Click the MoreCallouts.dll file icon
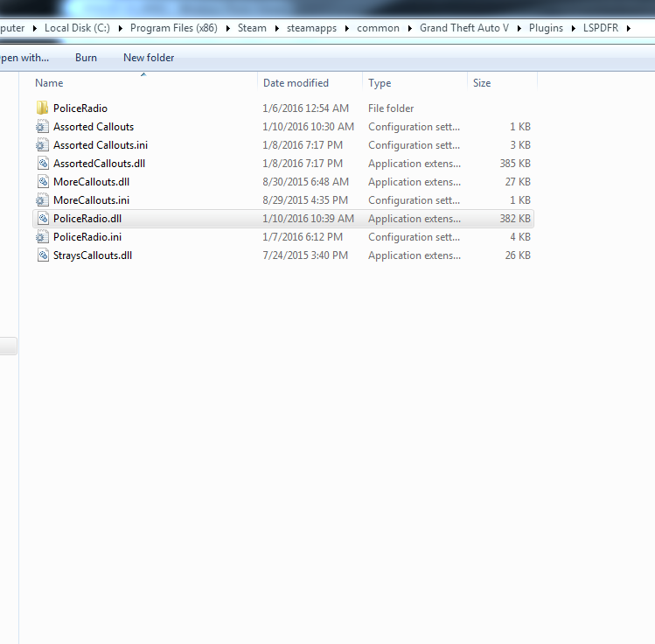The height and width of the screenshot is (644, 655). (x=42, y=181)
